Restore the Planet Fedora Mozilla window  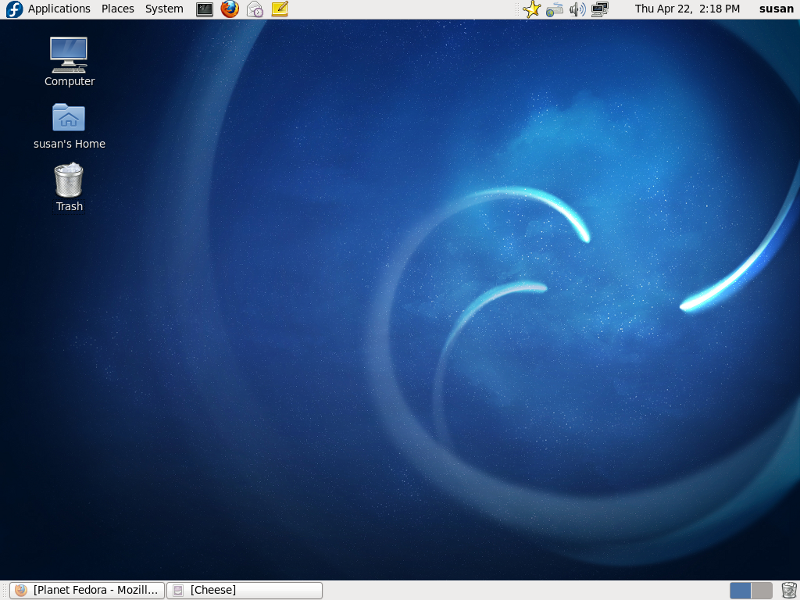[x=87, y=590]
